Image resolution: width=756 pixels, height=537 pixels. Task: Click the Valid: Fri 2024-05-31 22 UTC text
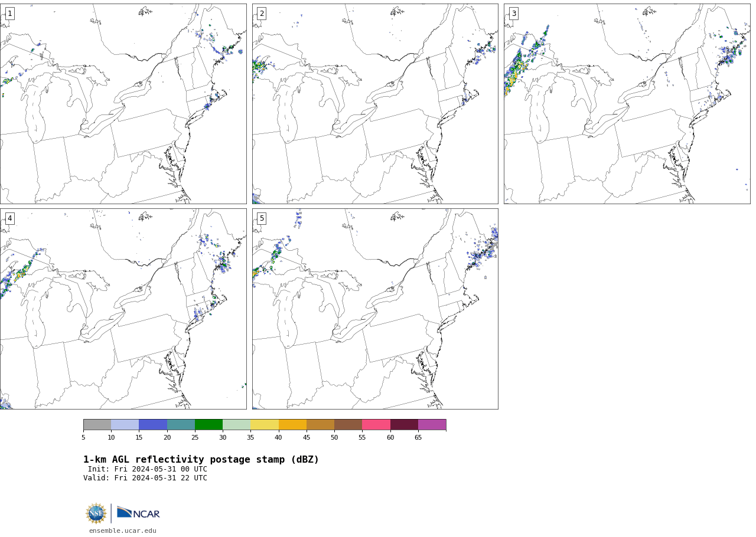point(145,478)
